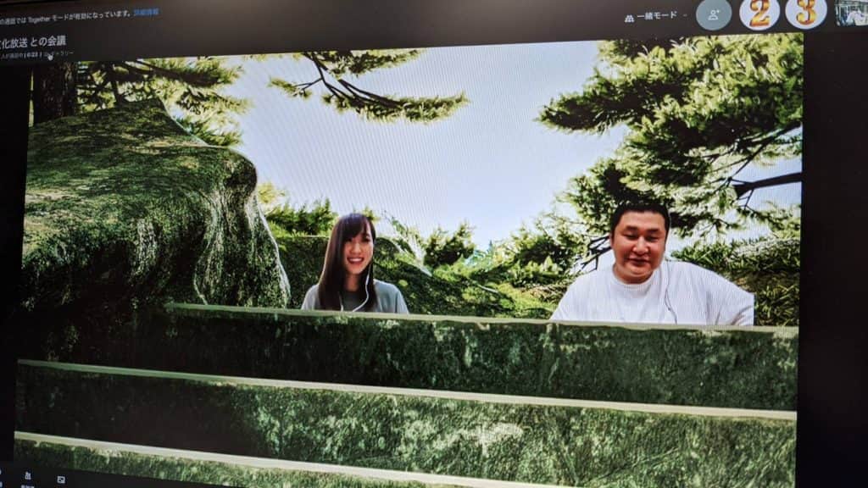Click the picture icon in the bottom bar
The image size is (868, 488).
point(61,479)
